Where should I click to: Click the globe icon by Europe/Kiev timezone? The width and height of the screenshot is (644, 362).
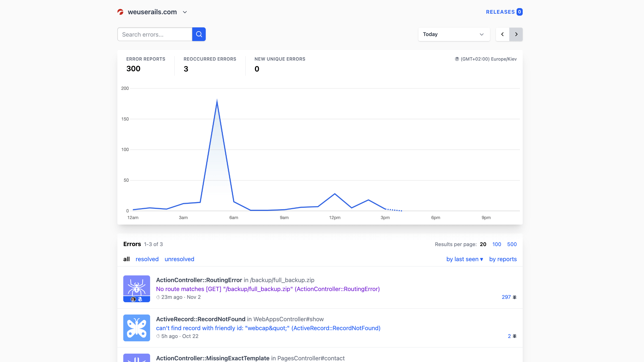point(457,59)
